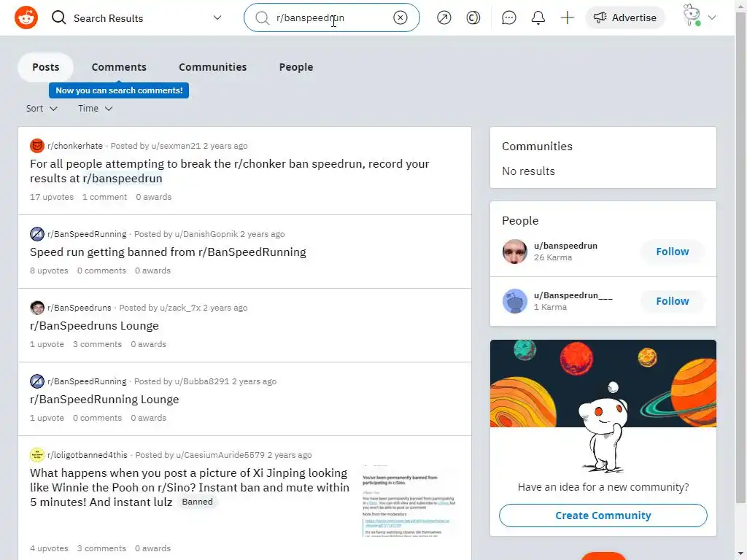
Task: Open u/Bubba8291's profile link
Action: tap(202, 381)
